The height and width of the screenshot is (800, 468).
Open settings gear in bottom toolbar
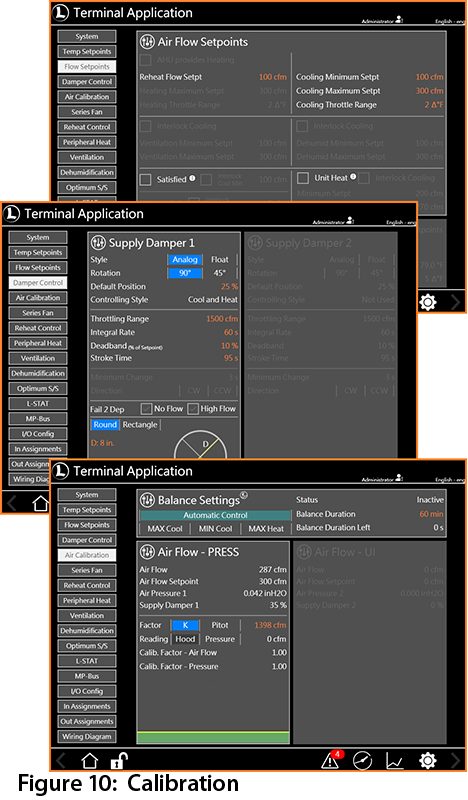coord(427,761)
